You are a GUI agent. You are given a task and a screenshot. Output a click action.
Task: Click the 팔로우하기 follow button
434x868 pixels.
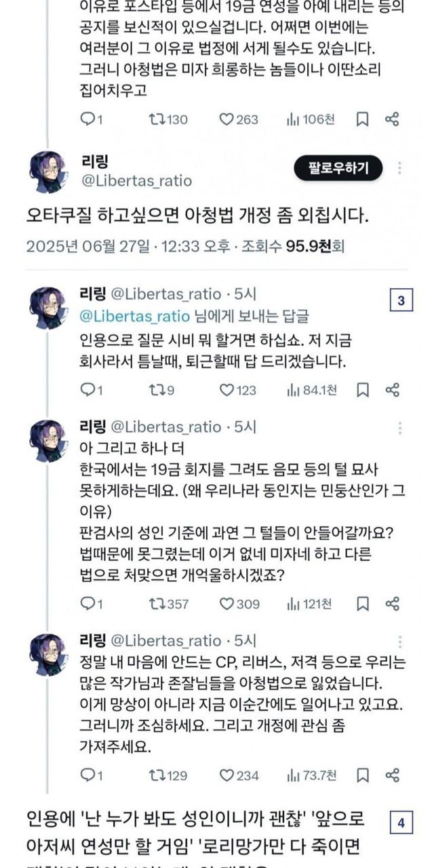338,167
